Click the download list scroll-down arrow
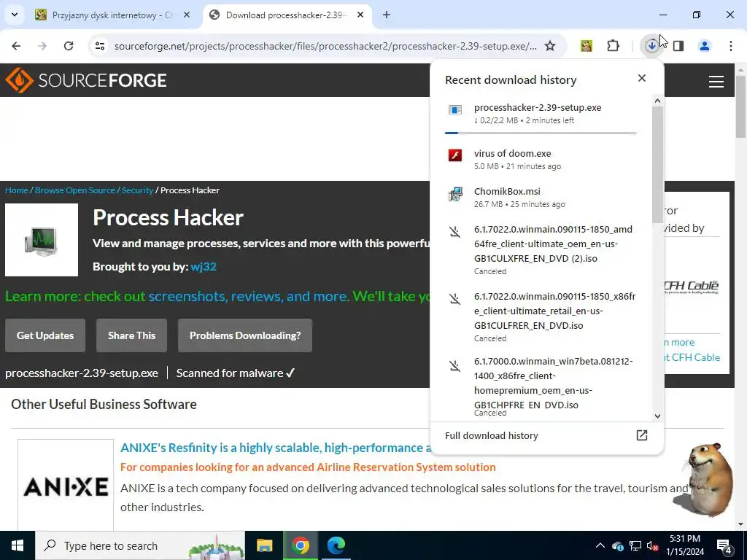 click(x=657, y=416)
